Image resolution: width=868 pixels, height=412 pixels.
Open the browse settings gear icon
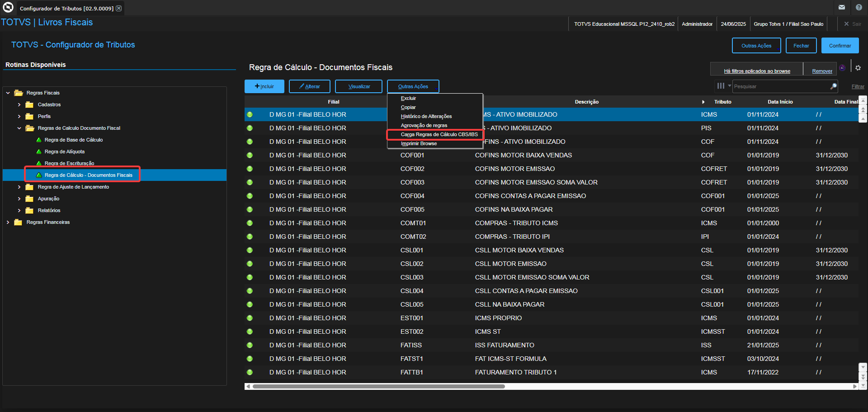coord(858,68)
